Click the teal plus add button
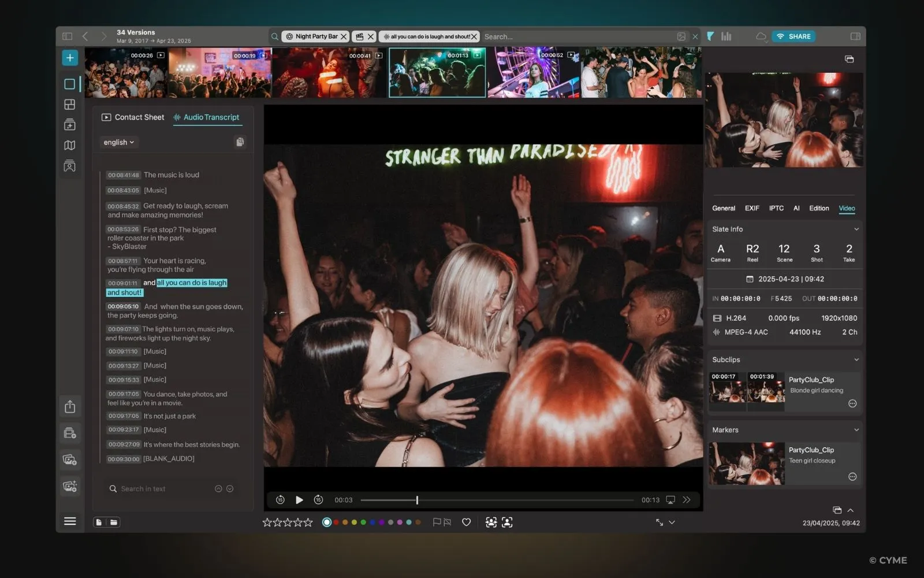Screen dimensions: 924x578 (x=70, y=58)
